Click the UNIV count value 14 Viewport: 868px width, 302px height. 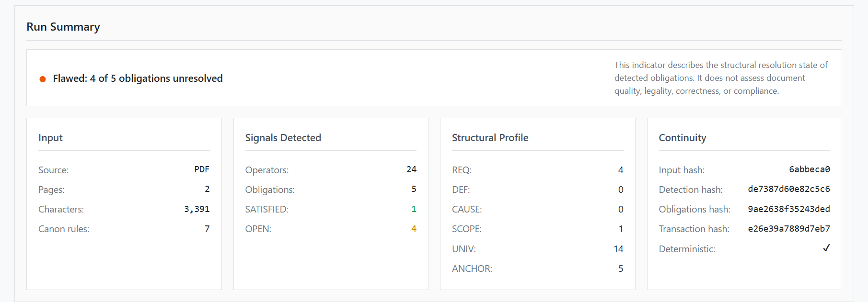[x=618, y=249]
